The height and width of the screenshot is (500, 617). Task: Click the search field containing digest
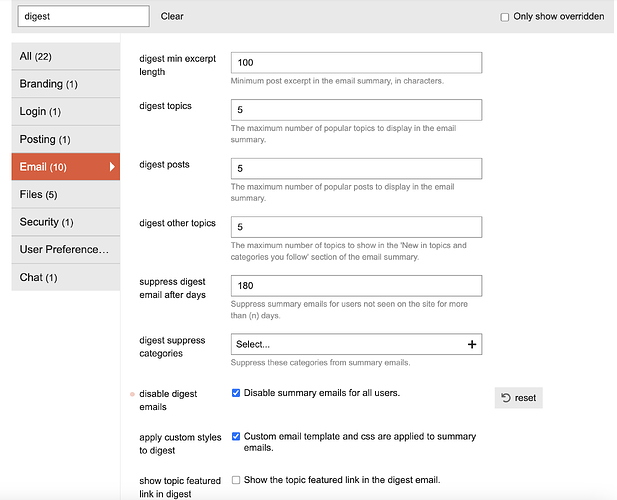point(83,16)
